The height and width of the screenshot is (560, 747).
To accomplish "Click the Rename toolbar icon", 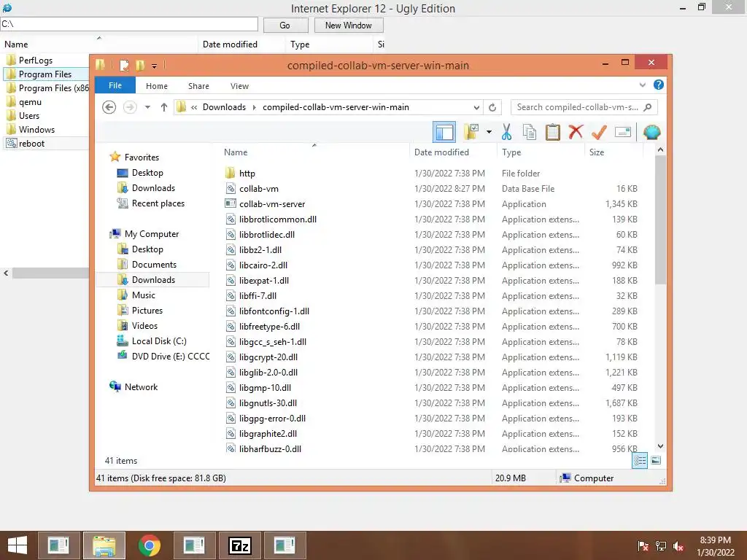I will 623,132.
